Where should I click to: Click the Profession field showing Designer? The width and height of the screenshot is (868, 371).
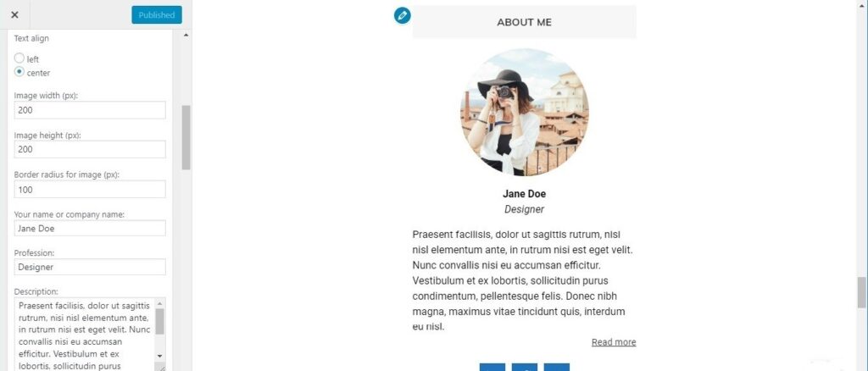90,267
